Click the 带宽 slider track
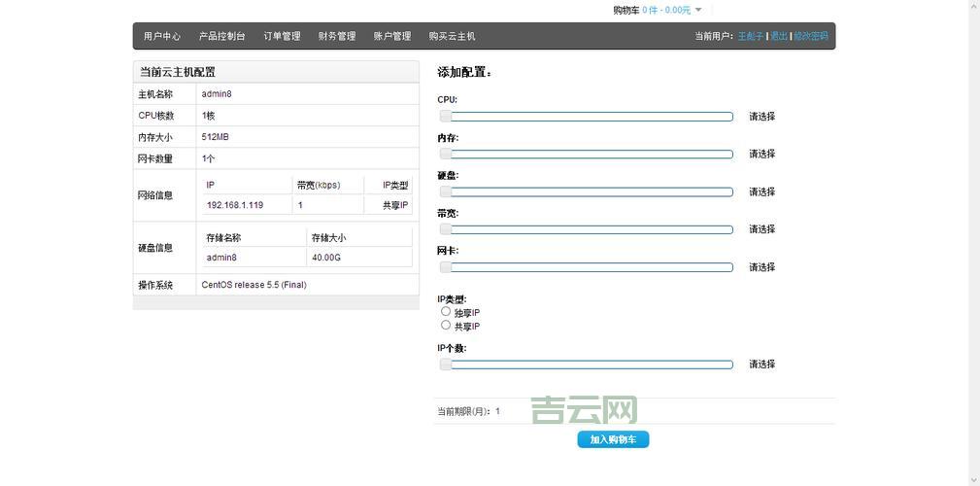980x486 pixels. (x=587, y=229)
